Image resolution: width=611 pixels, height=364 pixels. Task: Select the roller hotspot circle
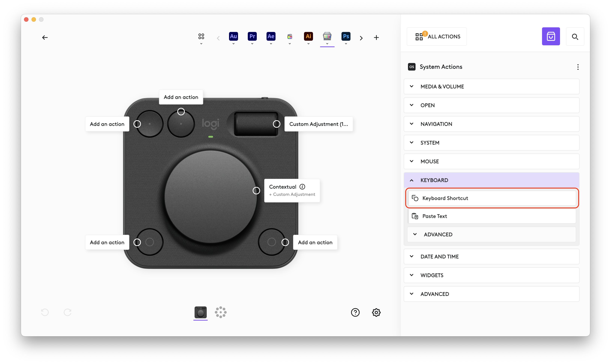[276, 124]
